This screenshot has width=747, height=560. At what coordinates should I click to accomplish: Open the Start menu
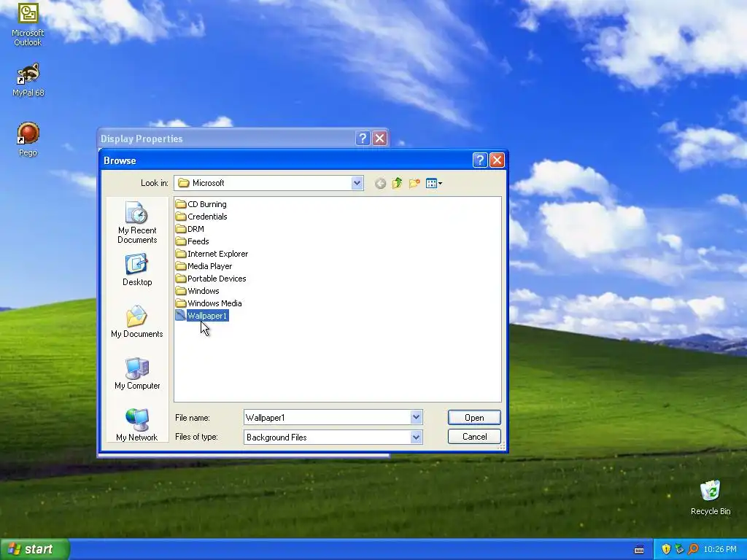pos(35,549)
